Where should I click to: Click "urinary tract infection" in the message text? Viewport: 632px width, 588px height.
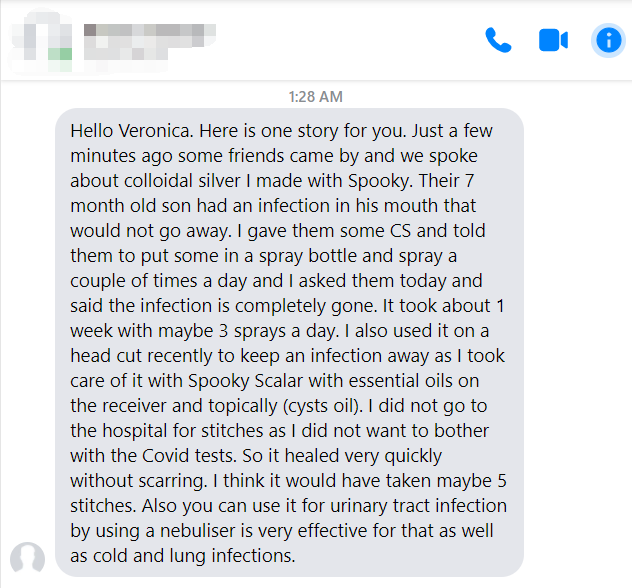(x=418, y=506)
